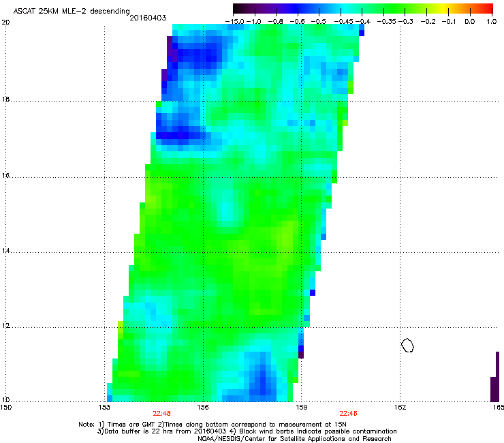Click the 'ASCAT 25KM MLE-2 descending' plot title
504x443 pixels.
72,12
